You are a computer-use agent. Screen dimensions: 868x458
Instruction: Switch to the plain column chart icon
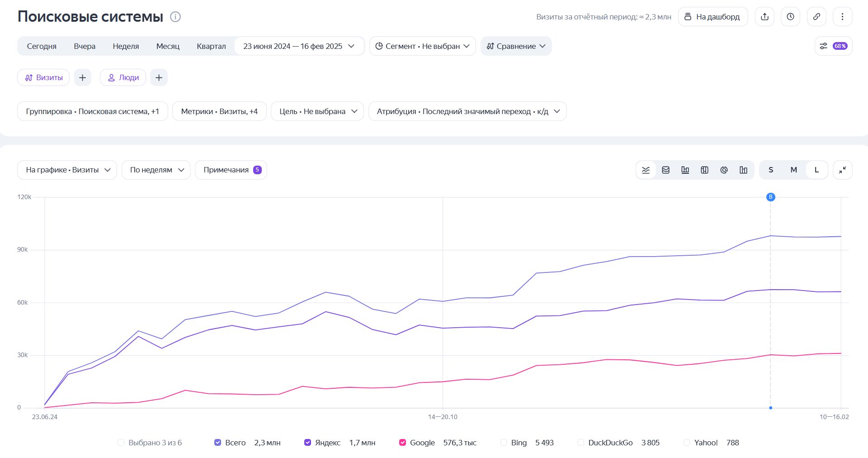pyautogui.click(x=743, y=170)
